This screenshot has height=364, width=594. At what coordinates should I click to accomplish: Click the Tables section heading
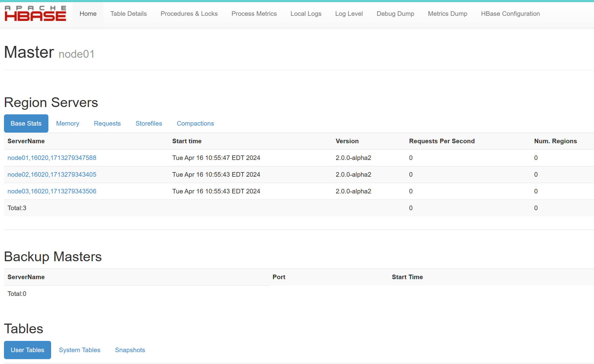pos(23,329)
